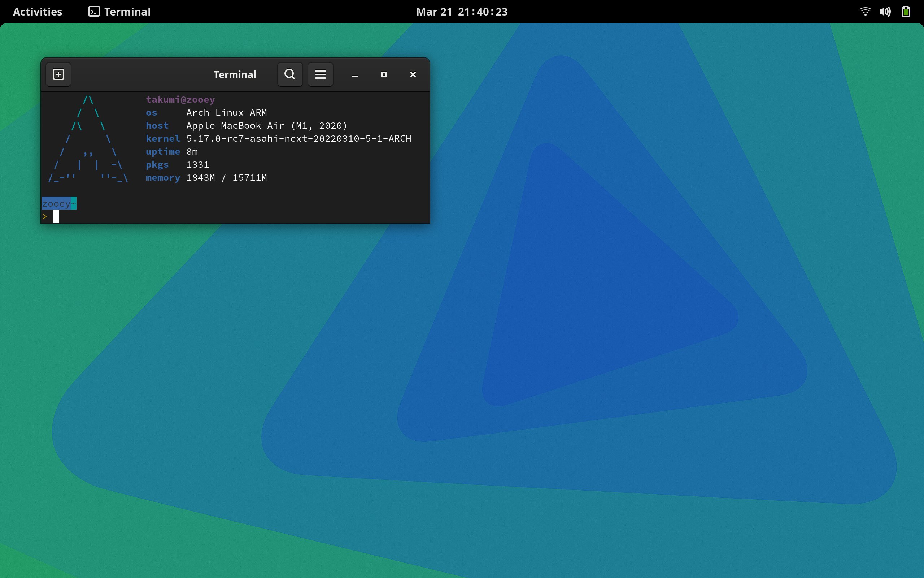Click the battery status icon

pyautogui.click(x=906, y=12)
